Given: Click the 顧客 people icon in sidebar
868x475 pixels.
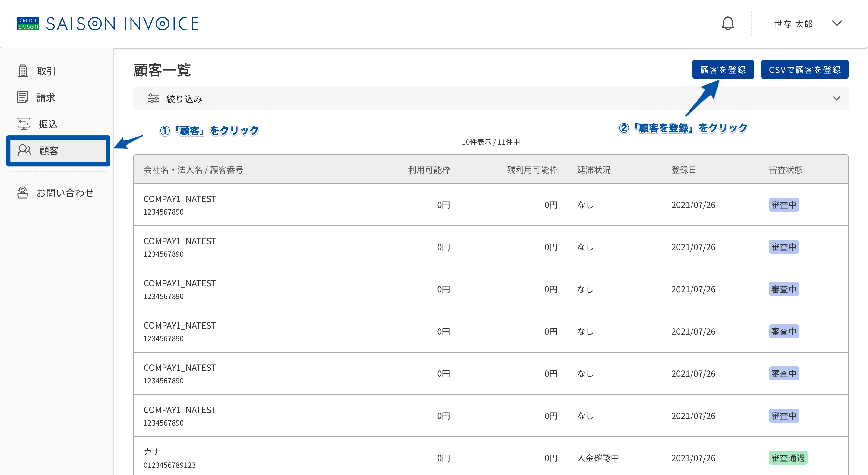Looking at the screenshot, I should [24, 150].
